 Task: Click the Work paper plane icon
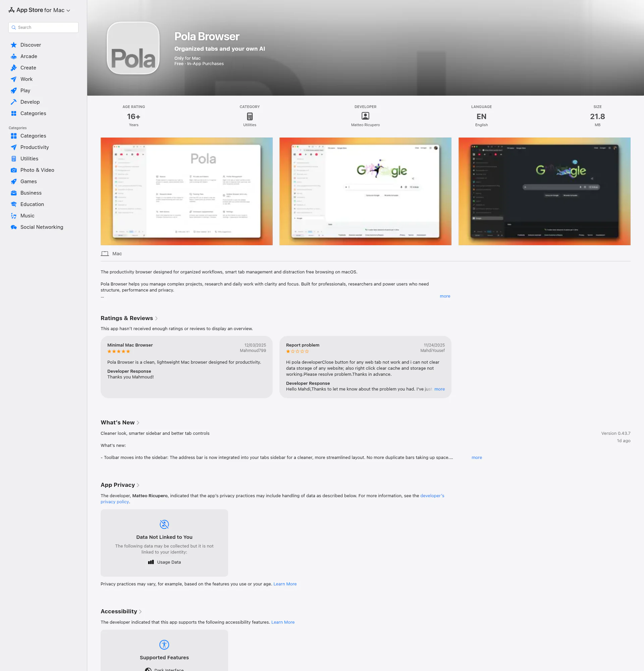[x=14, y=79]
